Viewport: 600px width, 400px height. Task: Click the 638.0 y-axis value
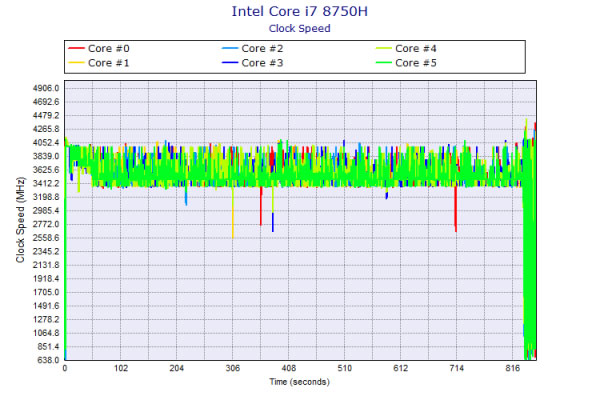(x=47, y=360)
